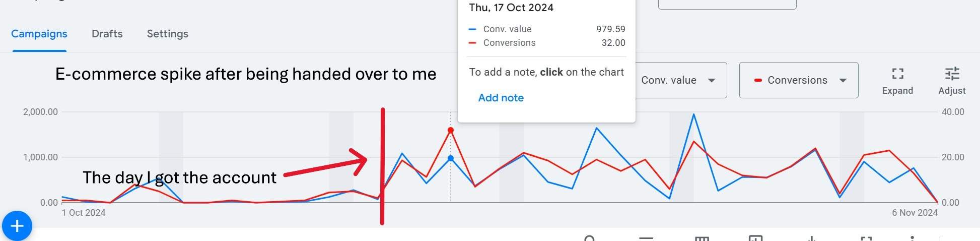This screenshot has height=241, width=980.
Task: Click the Conversions dropdown arrow
Action: (843, 80)
